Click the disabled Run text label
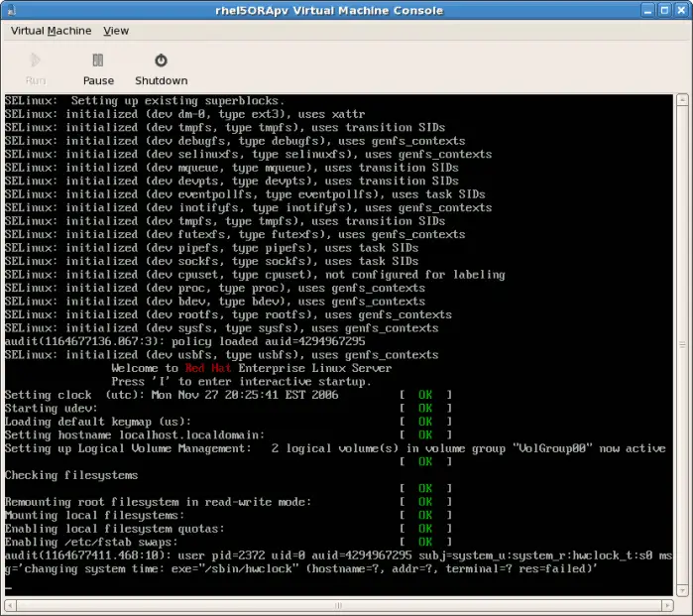This screenshot has width=693, height=616. (x=35, y=80)
